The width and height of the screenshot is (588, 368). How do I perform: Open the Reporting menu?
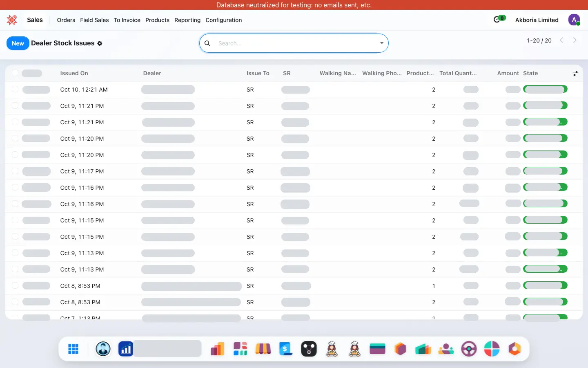pos(187,20)
